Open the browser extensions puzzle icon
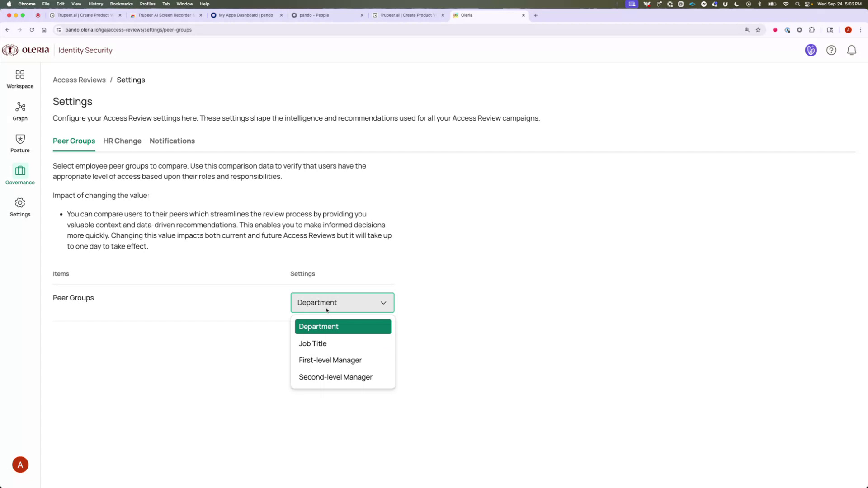The image size is (868, 488). pos(812,30)
